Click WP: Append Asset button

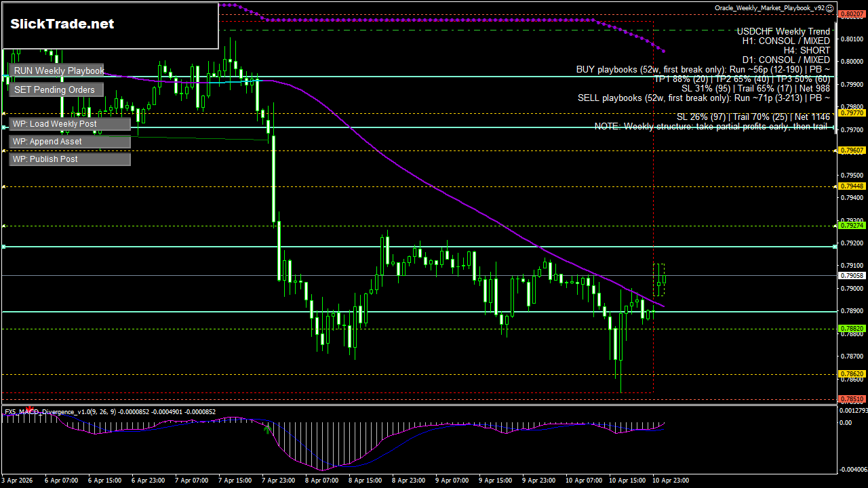click(x=70, y=142)
